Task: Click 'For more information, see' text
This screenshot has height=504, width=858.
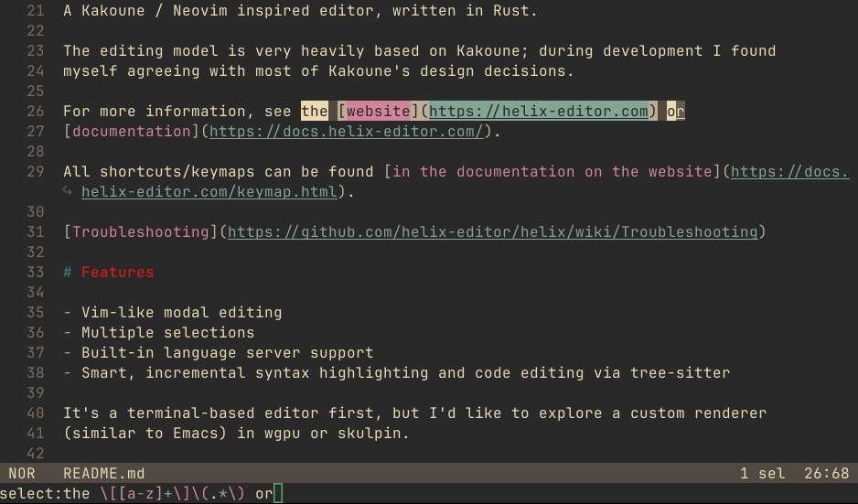Action: pyautogui.click(x=177, y=111)
